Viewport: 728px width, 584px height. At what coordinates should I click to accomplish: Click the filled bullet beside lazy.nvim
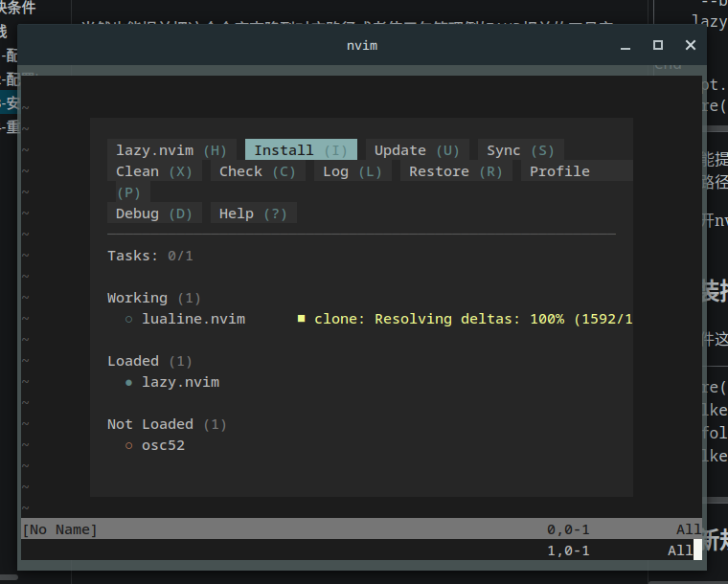(128, 382)
